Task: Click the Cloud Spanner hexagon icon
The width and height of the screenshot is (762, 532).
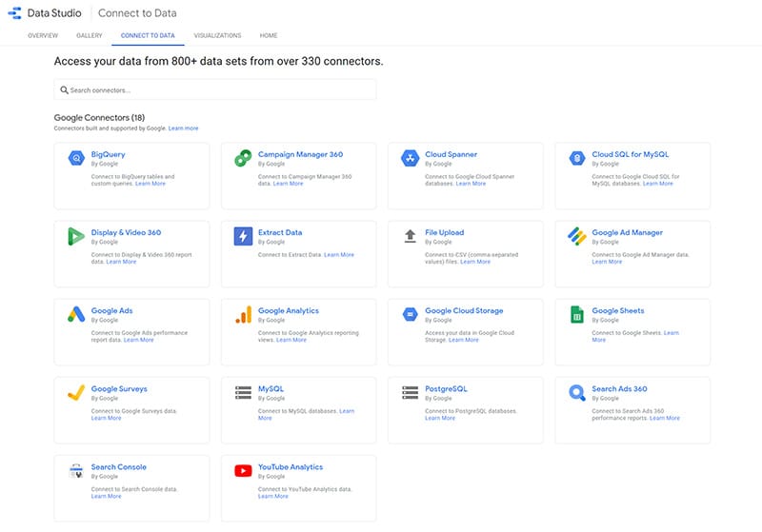Action: 411,158
